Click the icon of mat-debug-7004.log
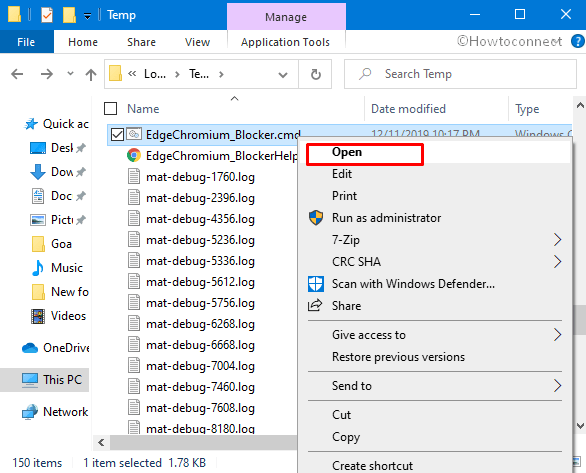 (134, 365)
